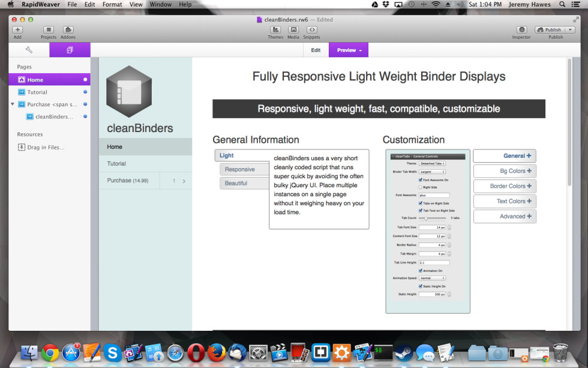The width and height of the screenshot is (588, 368).
Task: Select the Tutorial page in sidebar
Action: click(49, 92)
